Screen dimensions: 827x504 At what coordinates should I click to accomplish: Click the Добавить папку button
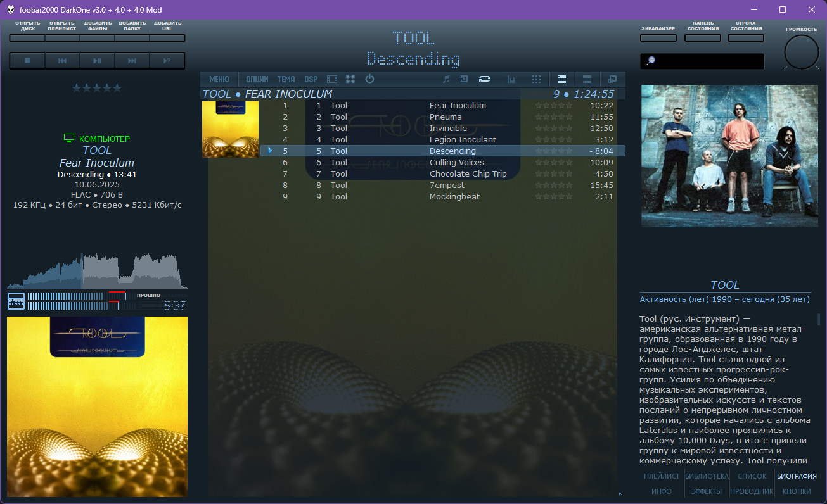132,38
